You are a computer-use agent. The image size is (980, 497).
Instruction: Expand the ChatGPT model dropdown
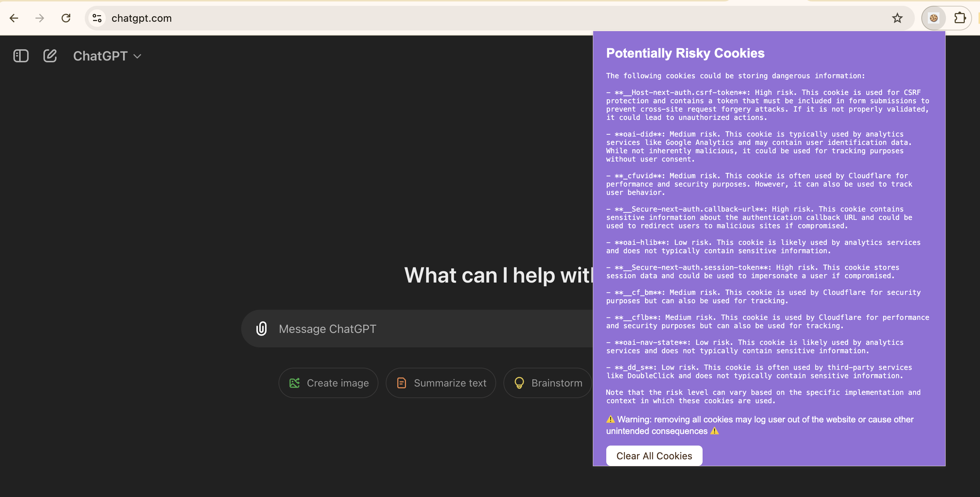[x=107, y=56]
